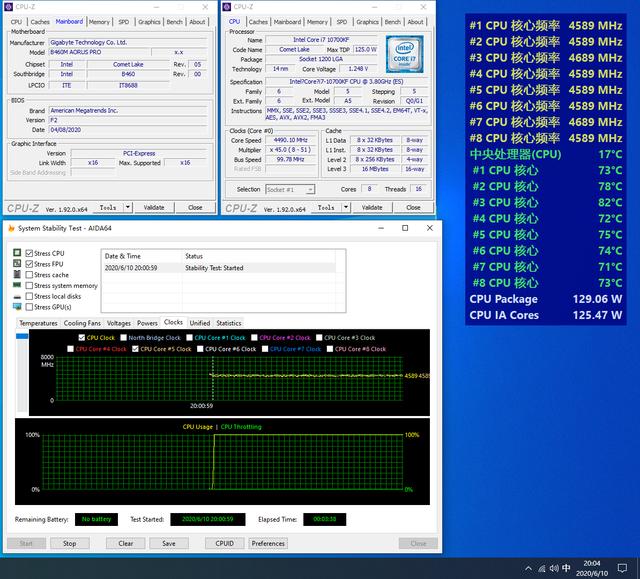The image size is (640, 579).
Task: Toggle the CPU Core #5 Clock checkbox
Action: click(135, 349)
